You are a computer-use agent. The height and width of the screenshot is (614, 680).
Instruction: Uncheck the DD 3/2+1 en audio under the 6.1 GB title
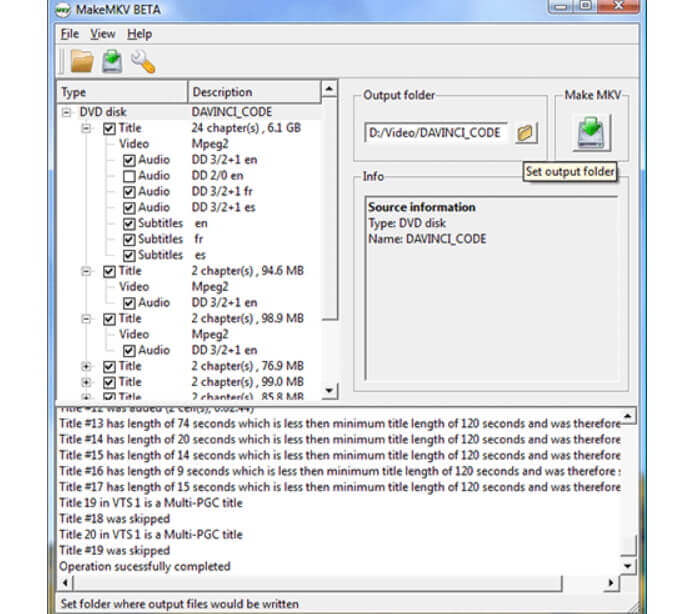pyautogui.click(x=129, y=160)
